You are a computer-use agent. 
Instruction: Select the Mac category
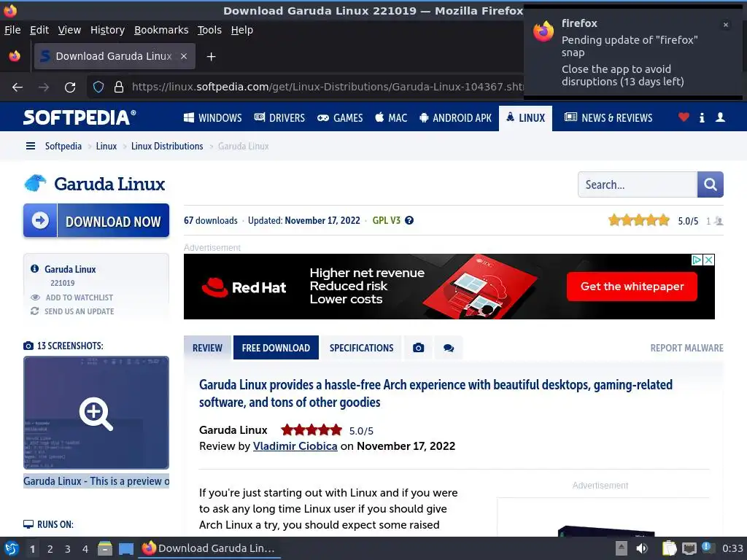pos(391,117)
